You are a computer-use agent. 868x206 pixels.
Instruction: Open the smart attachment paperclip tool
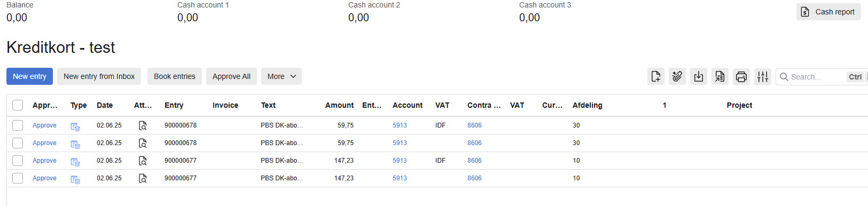coord(677,77)
